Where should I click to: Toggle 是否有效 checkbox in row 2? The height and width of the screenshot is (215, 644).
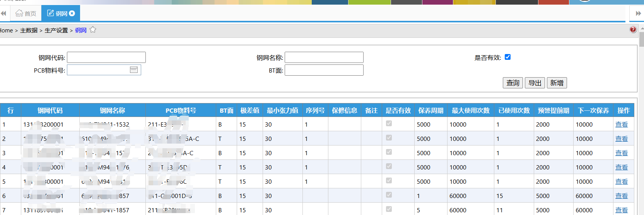click(389, 138)
